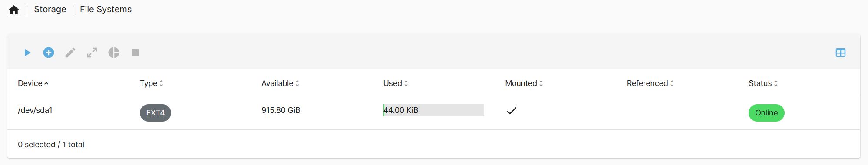Sort by Available column header
The image size is (868, 165).
[281, 83]
